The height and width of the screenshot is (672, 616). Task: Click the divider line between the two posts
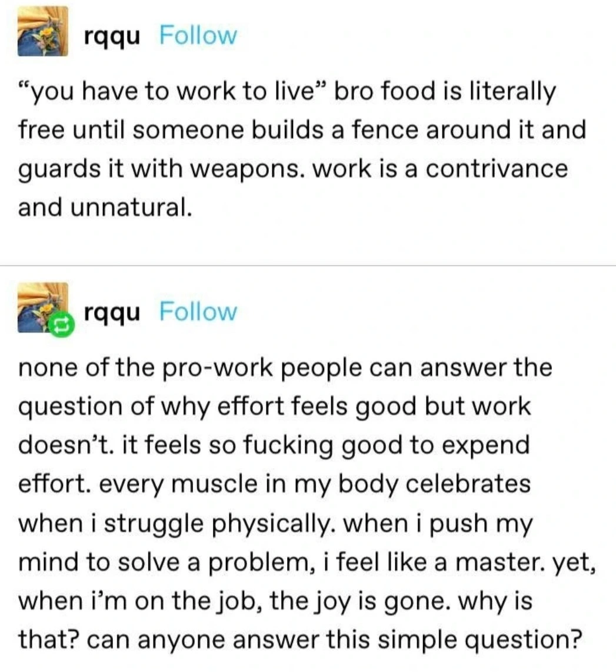click(308, 265)
